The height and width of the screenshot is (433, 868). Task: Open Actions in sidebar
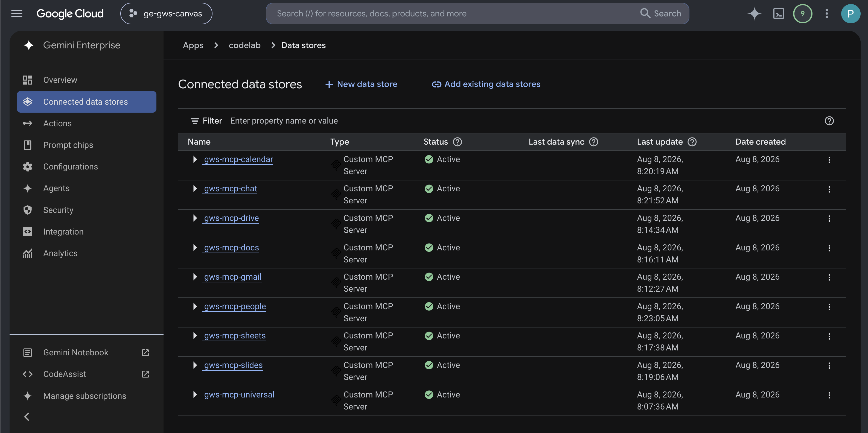(87, 123)
